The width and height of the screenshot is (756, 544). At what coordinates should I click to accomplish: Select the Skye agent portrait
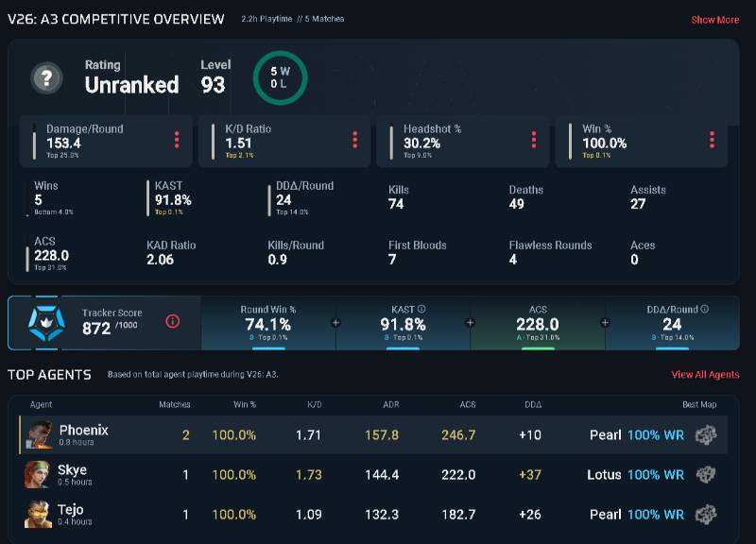pyautogui.click(x=37, y=475)
